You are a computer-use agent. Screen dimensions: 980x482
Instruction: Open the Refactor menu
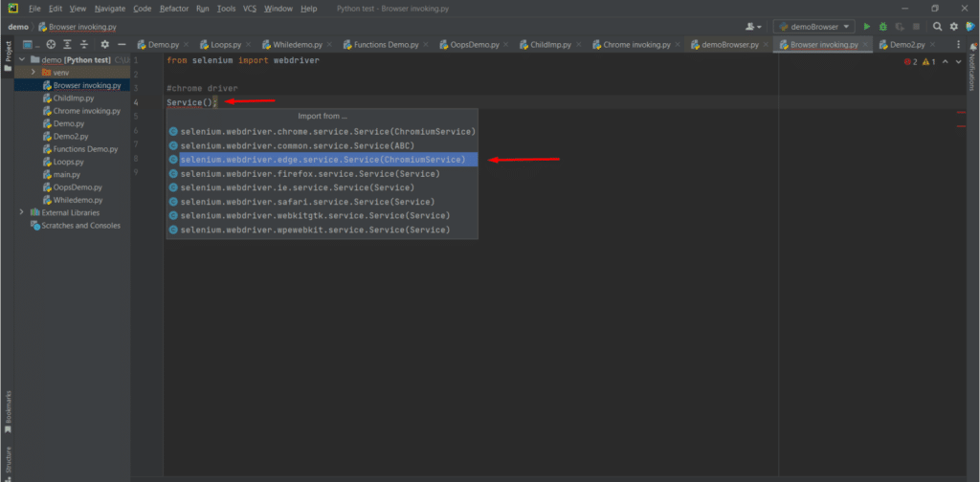click(173, 9)
